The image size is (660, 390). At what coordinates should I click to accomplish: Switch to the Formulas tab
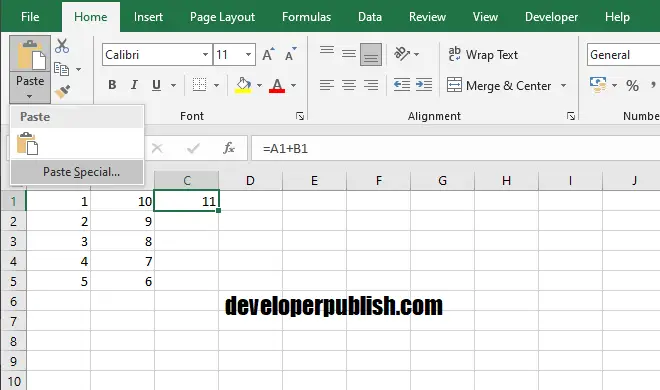pyautogui.click(x=306, y=17)
